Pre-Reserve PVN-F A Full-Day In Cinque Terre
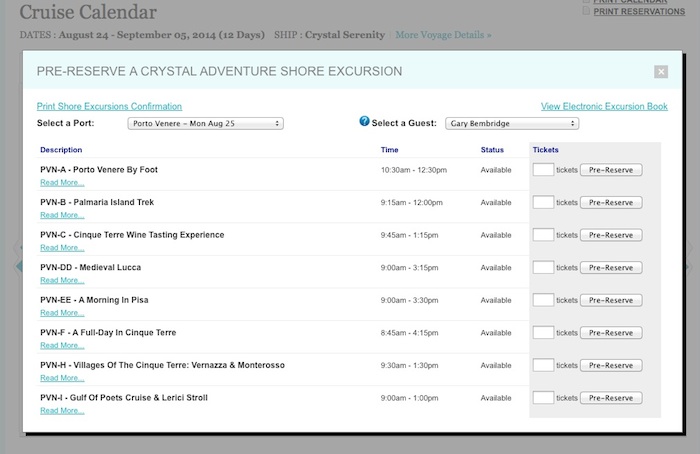This screenshot has height=454, width=700. tap(611, 333)
